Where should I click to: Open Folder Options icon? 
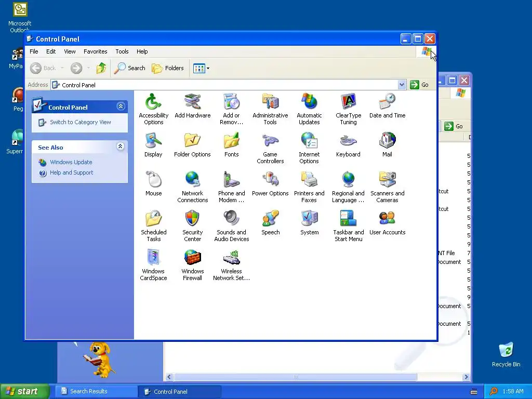coord(192,140)
